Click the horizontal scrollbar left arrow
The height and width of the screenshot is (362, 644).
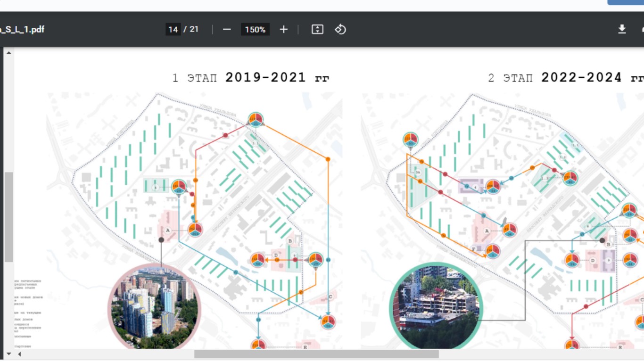(x=19, y=354)
